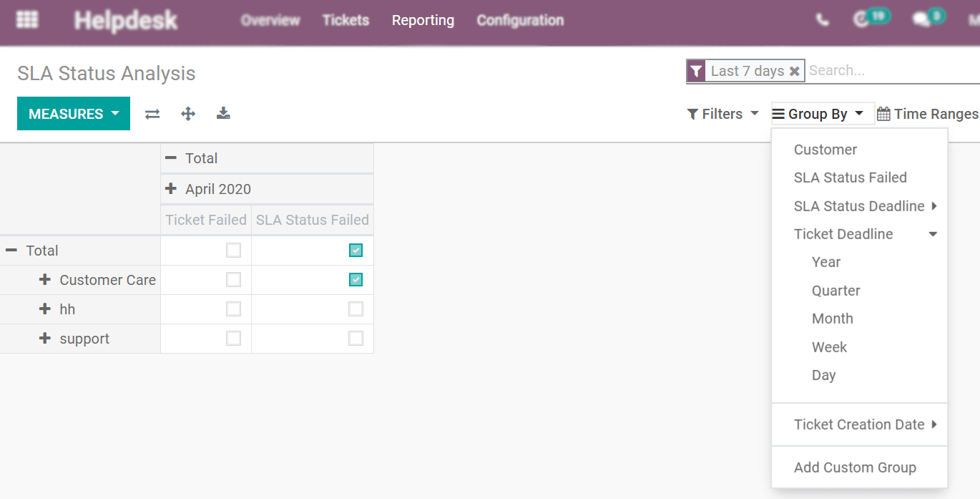This screenshot has height=499, width=980.
Task: Click Add Custom Group
Action: (855, 467)
